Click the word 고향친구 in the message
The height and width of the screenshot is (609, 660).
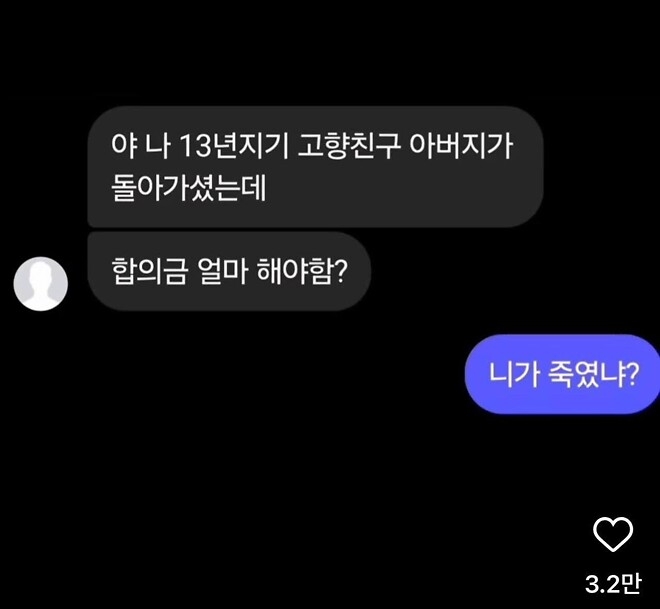click(349, 146)
